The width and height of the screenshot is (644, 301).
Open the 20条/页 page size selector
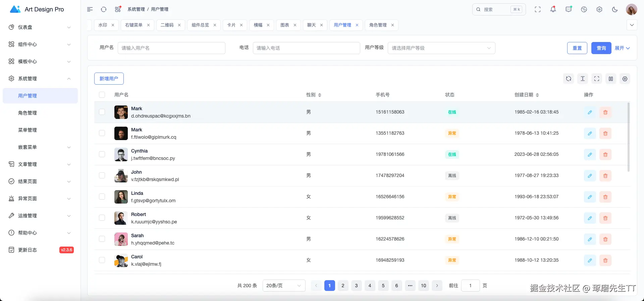tap(284, 286)
